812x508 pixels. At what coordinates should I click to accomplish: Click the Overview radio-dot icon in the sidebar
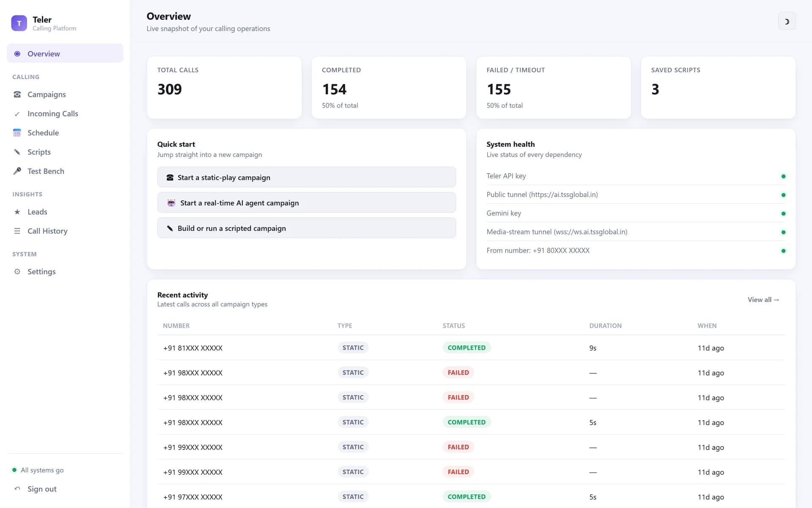[17, 54]
